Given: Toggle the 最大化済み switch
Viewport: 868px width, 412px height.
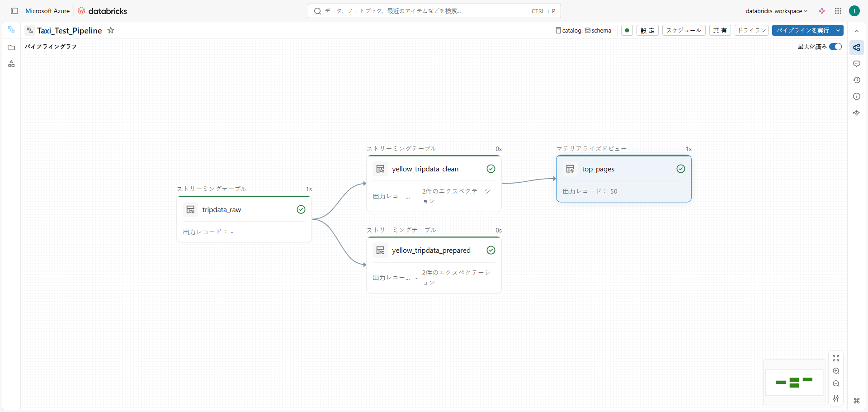Looking at the screenshot, I should pyautogui.click(x=835, y=47).
